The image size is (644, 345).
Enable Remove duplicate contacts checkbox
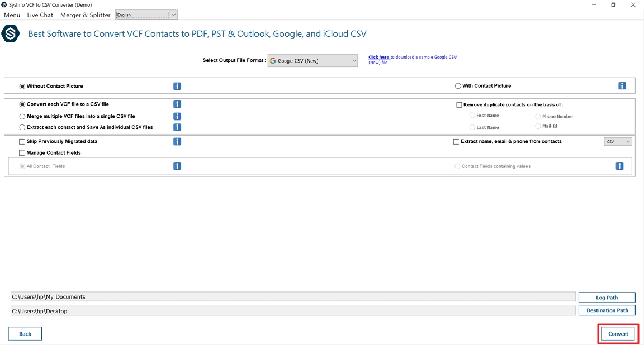click(459, 105)
